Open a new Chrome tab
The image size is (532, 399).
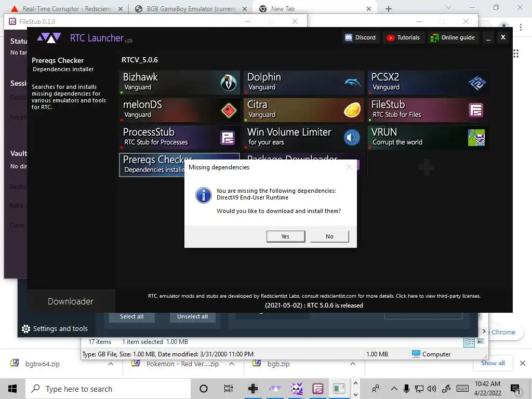pyautogui.click(x=389, y=9)
